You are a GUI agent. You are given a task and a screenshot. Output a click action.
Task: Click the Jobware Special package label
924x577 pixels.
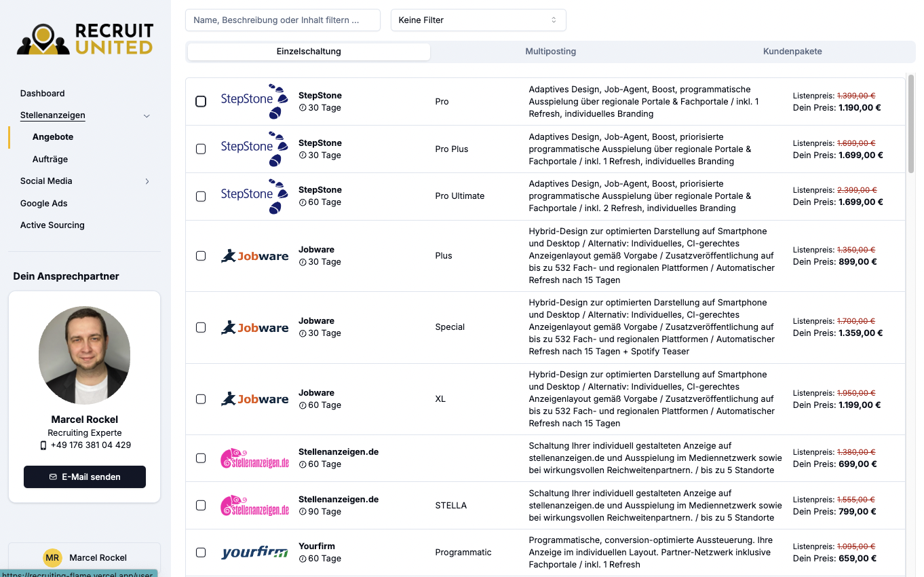coord(450,327)
